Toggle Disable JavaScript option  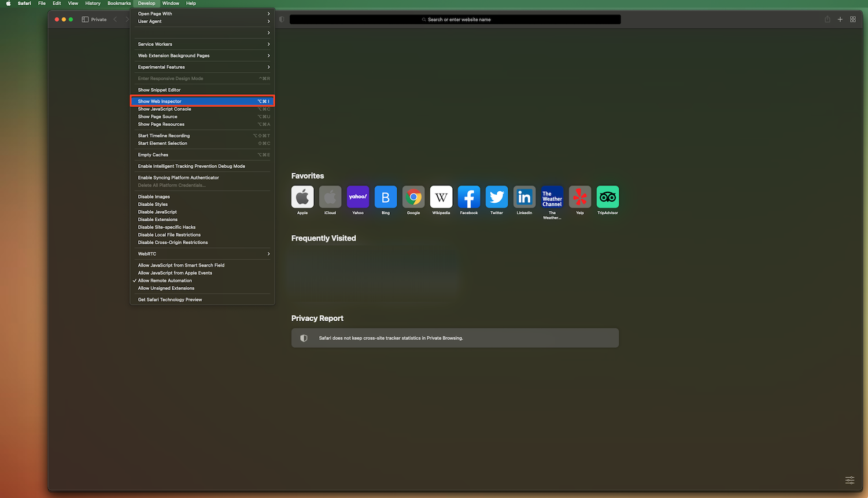(157, 212)
